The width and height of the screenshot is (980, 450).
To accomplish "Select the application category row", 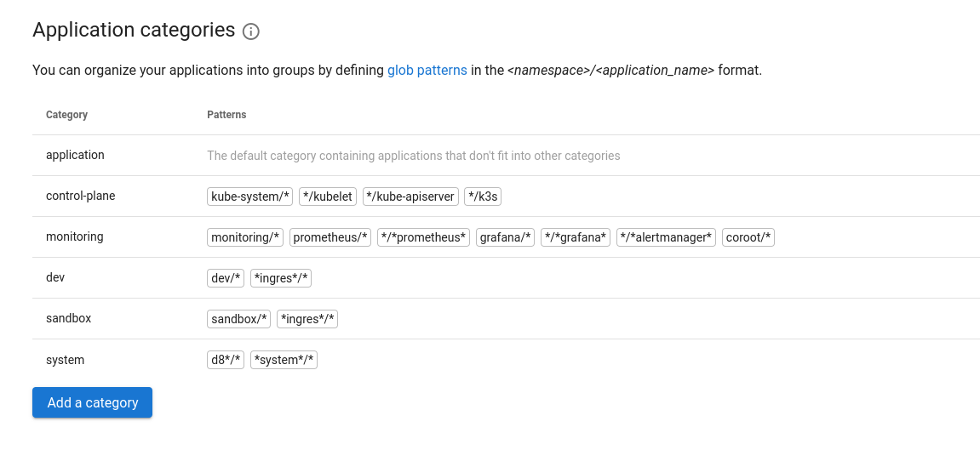I will point(75,156).
